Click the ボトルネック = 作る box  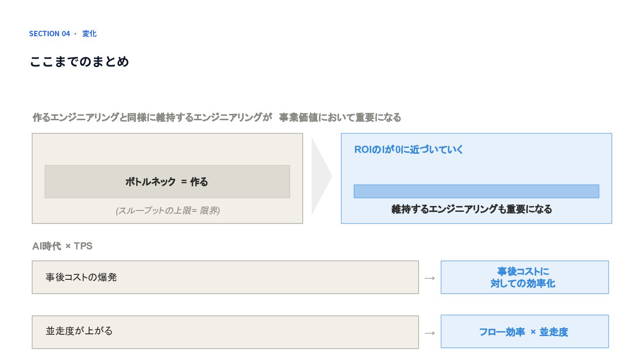click(167, 181)
